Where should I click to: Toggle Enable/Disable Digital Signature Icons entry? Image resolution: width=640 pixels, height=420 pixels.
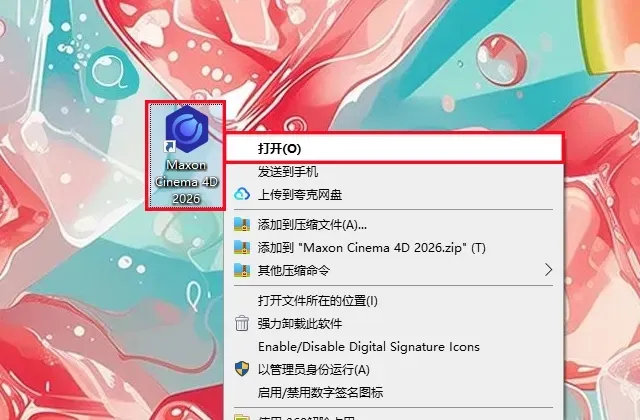tap(369, 347)
